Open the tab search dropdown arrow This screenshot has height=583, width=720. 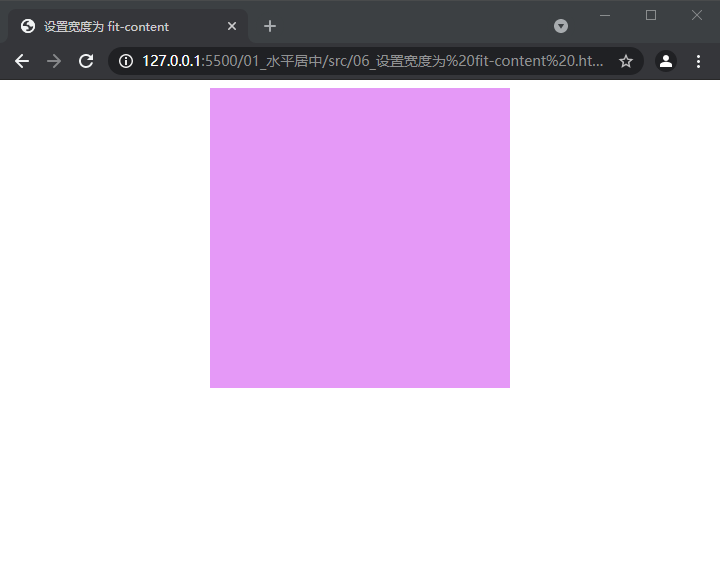561,26
